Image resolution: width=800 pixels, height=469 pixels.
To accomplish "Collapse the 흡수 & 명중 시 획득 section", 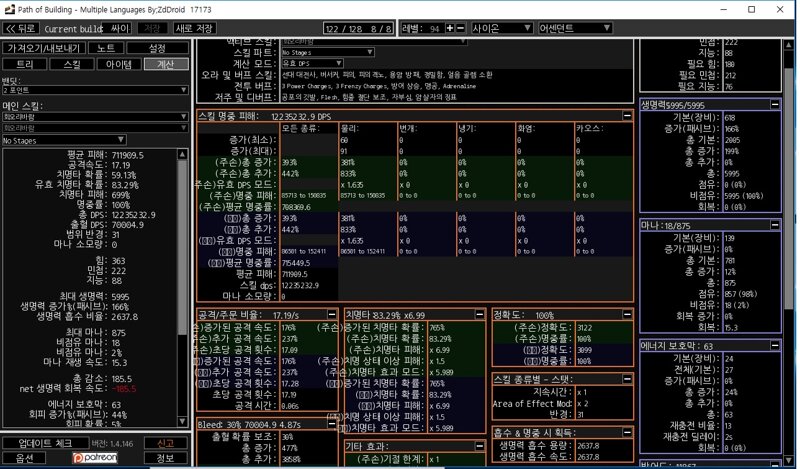I will [627, 432].
